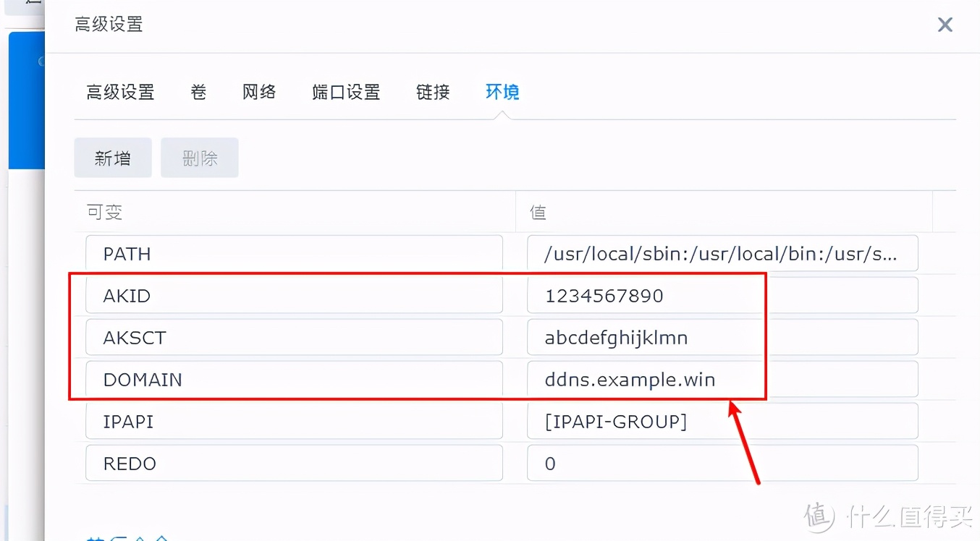Image resolution: width=980 pixels, height=541 pixels.
Task: Switch to the 网络 tab
Action: click(x=258, y=92)
